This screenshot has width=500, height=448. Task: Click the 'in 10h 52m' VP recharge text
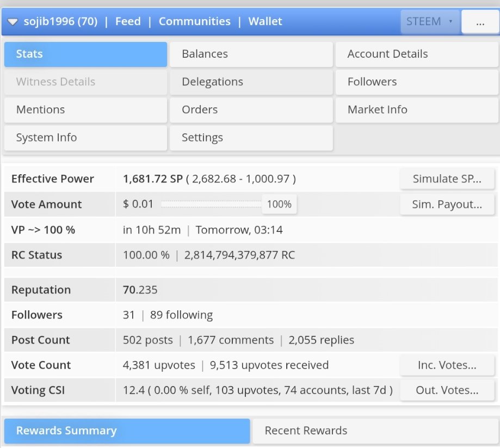point(152,230)
